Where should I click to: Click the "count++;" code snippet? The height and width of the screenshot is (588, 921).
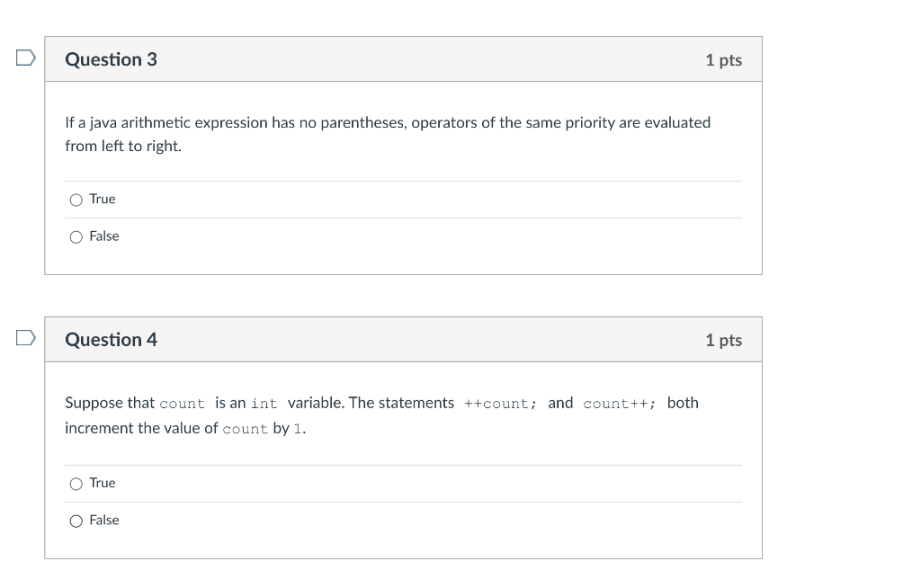620,404
